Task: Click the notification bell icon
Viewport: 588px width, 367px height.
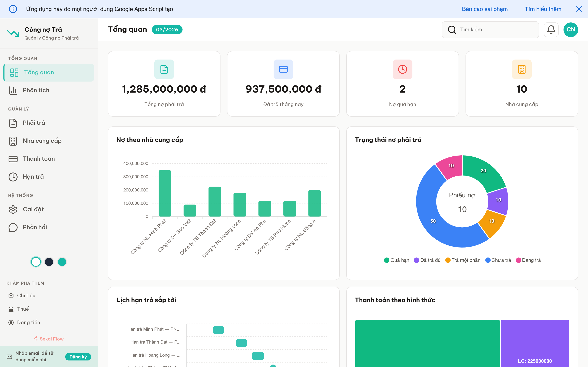Action: tap(551, 30)
